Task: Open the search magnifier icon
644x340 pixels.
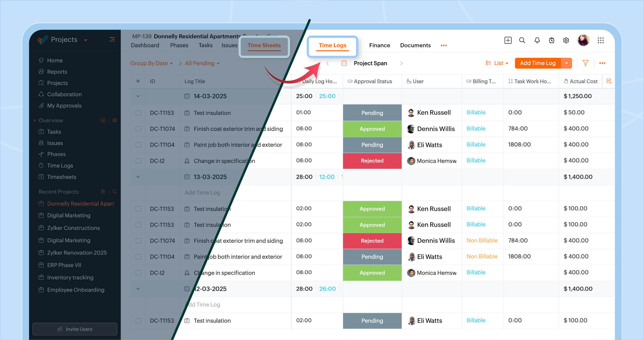Action: 522,40
